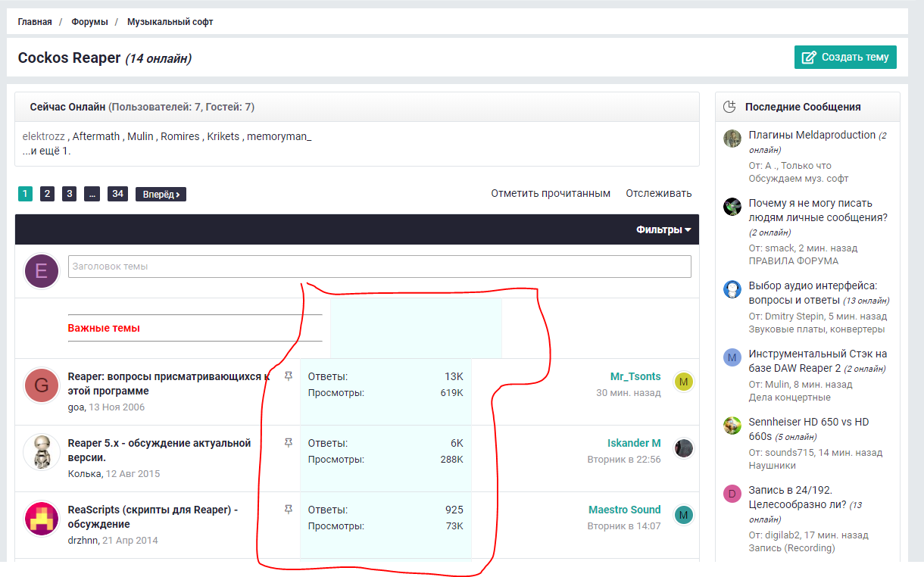Image resolution: width=924 pixels, height=577 pixels.
Task: Click avatar next to Выбор аудио интерфейса
Action: tap(732, 289)
